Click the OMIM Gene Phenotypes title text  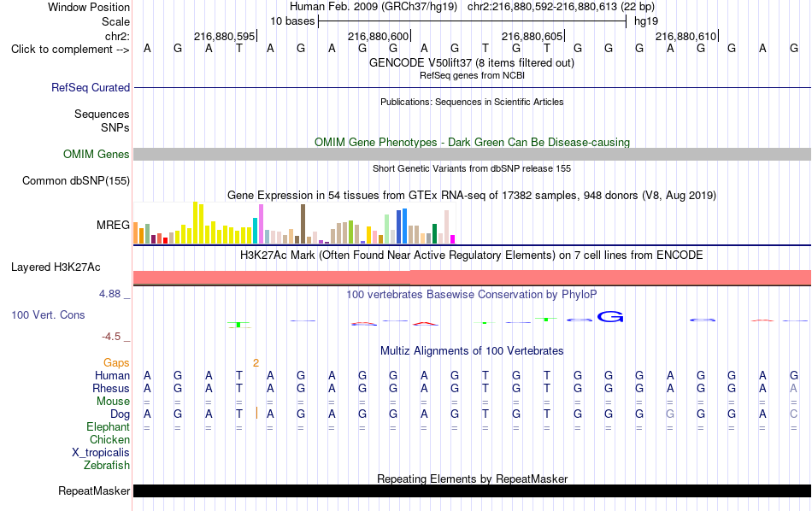[x=472, y=143]
